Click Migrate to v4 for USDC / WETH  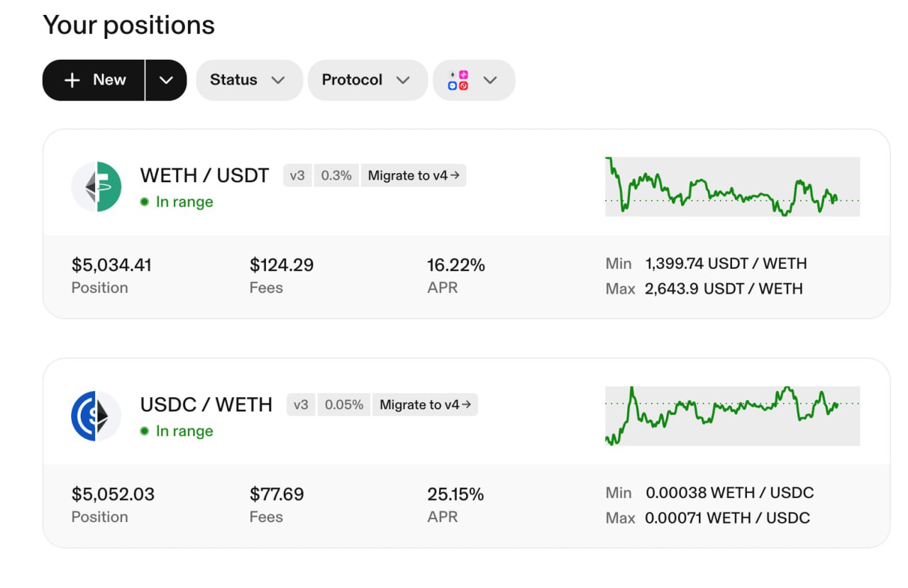(425, 405)
